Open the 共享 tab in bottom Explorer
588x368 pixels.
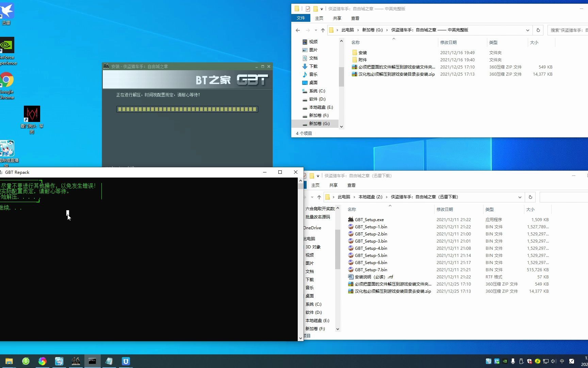(333, 185)
